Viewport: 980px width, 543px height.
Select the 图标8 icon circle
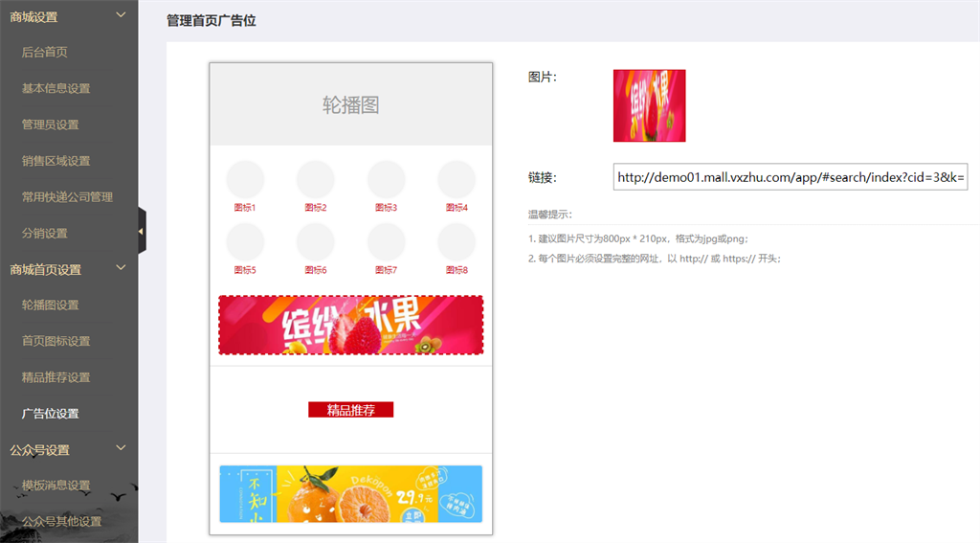[x=457, y=242]
